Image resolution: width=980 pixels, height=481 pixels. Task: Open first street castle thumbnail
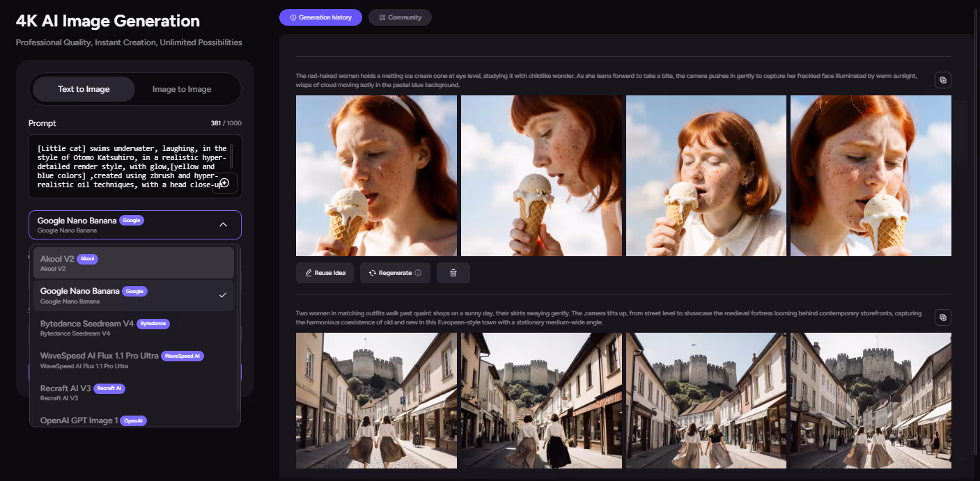pos(376,400)
